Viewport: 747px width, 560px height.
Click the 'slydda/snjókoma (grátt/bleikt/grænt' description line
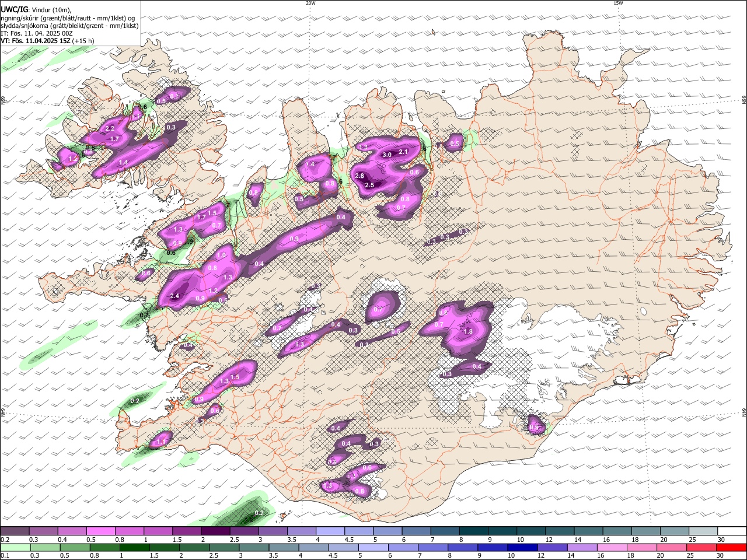pos(69,26)
